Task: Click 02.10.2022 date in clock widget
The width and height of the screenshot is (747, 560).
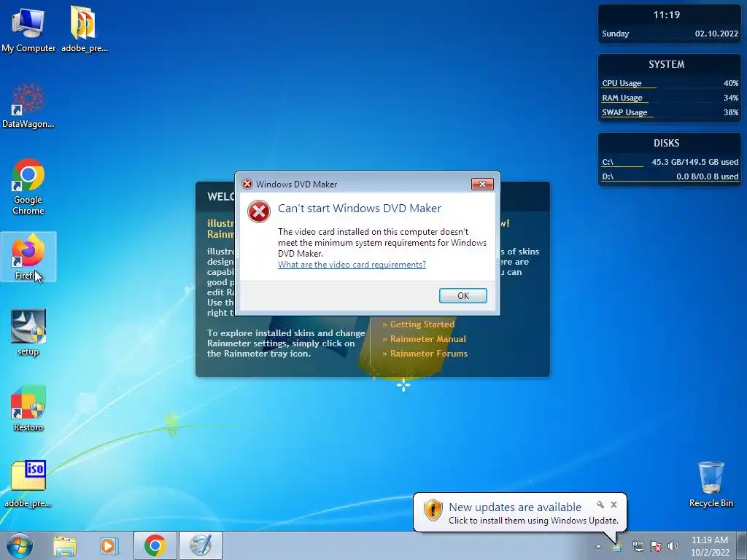Action: click(x=716, y=34)
